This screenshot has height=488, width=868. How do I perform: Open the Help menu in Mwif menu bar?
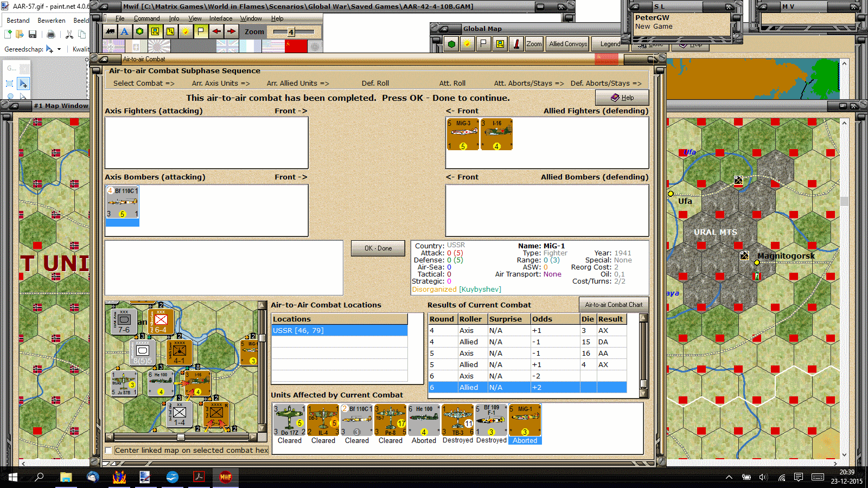pos(277,18)
